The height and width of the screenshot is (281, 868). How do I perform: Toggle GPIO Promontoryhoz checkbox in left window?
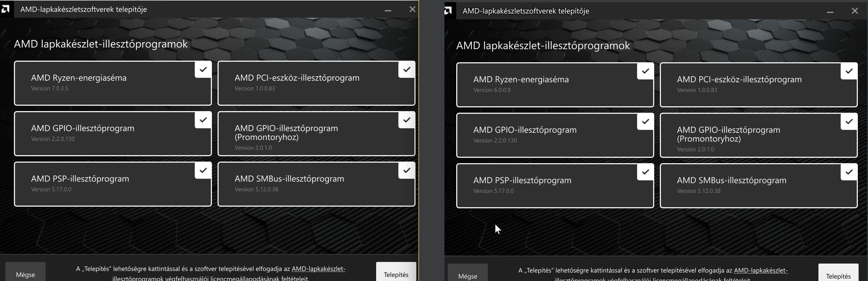407,120
